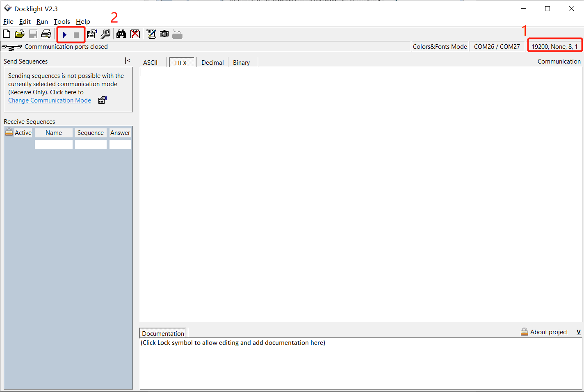Maximize the Docklight window
Viewport: 584px width, 392px height.
pos(547,9)
